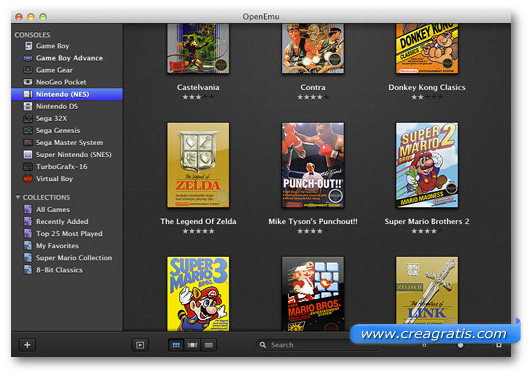Click Super Mario Brothers 2 title text

click(427, 221)
